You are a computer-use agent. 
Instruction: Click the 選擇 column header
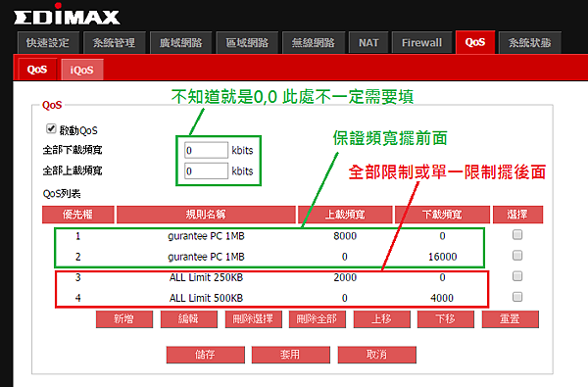coord(517,215)
